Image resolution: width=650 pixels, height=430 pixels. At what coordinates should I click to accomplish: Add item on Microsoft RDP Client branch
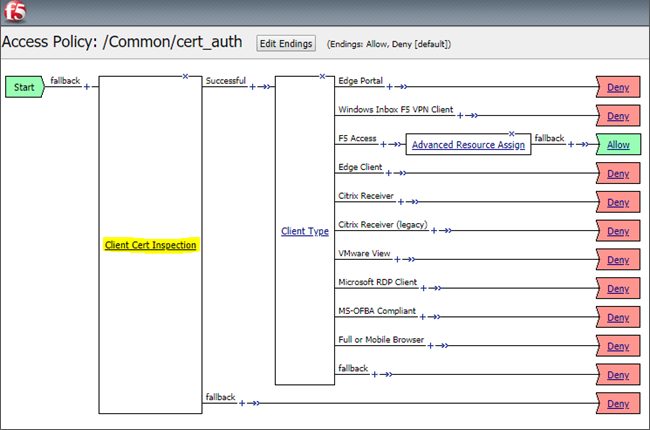click(423, 288)
